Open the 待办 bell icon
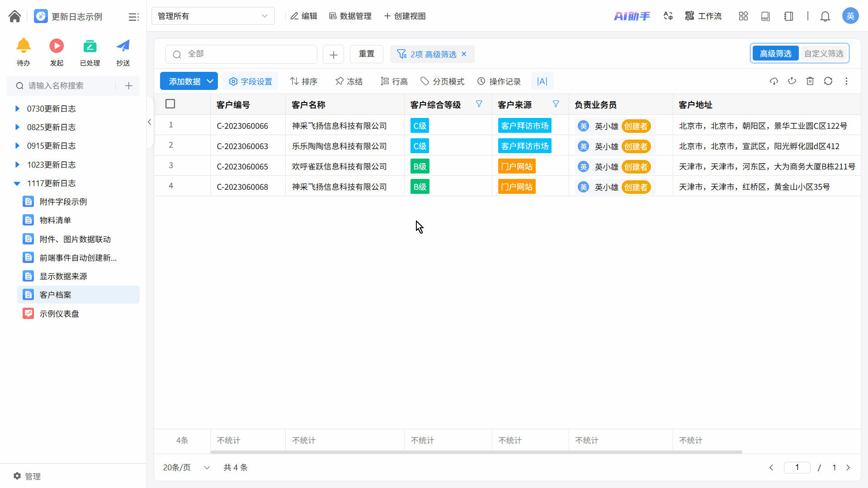This screenshot has height=488, width=868. pyautogui.click(x=24, y=46)
